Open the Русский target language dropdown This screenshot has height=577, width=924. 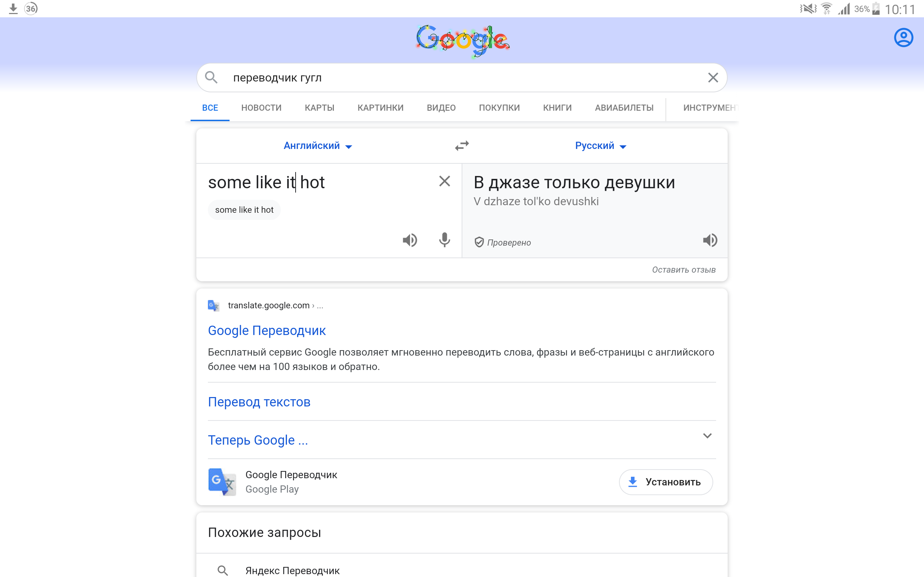[600, 146]
